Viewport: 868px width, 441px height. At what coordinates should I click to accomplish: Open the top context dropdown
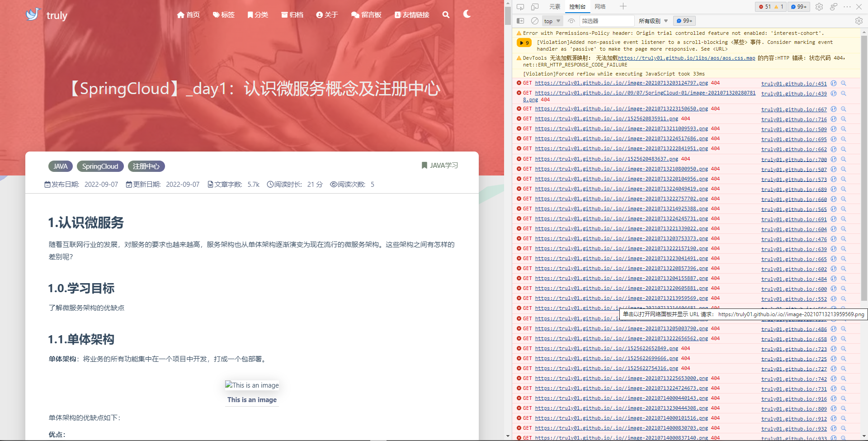point(552,21)
